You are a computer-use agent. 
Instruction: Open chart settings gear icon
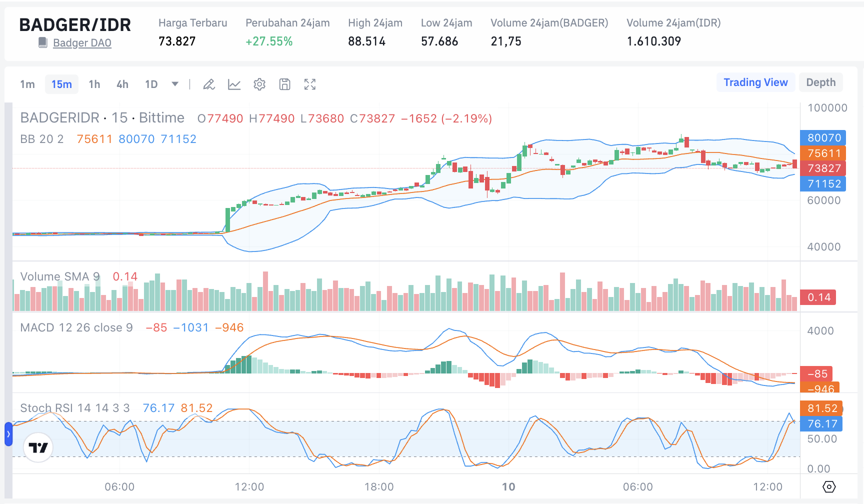pos(259,84)
